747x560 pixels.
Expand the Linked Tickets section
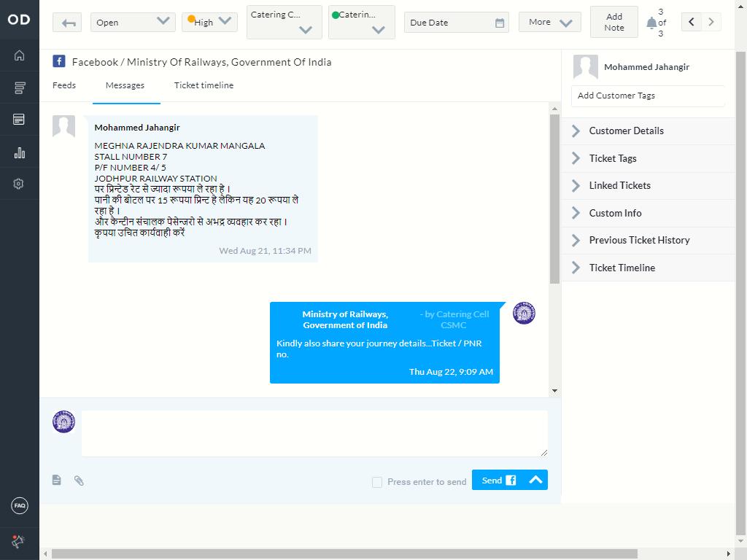[x=649, y=186]
